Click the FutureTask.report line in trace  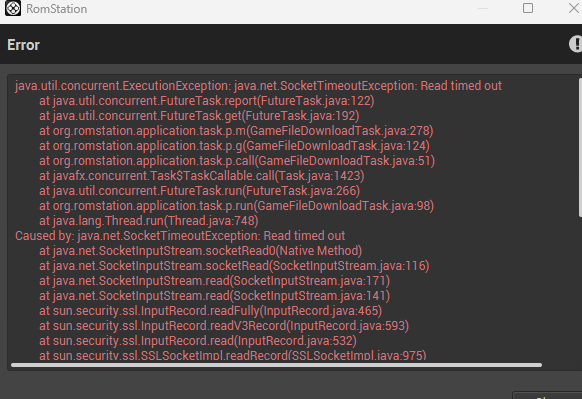click(x=207, y=101)
